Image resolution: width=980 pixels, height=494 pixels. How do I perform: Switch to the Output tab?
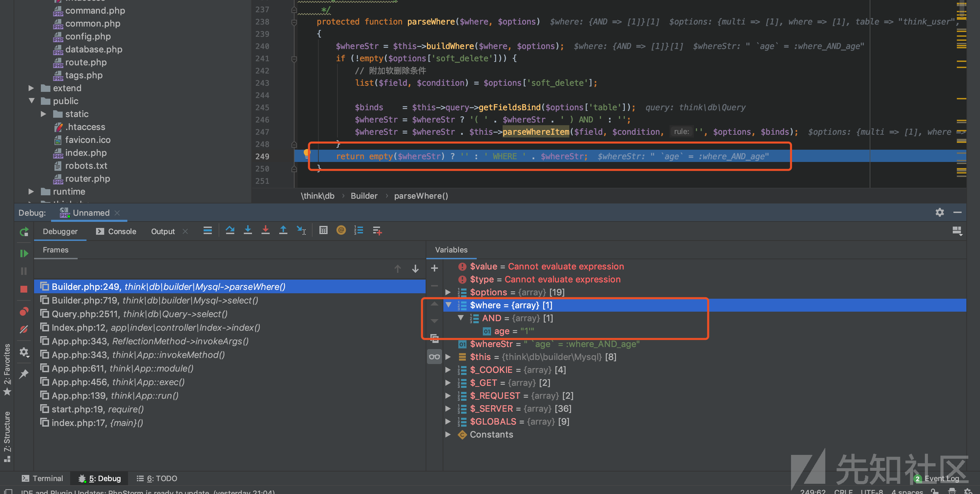coord(163,231)
